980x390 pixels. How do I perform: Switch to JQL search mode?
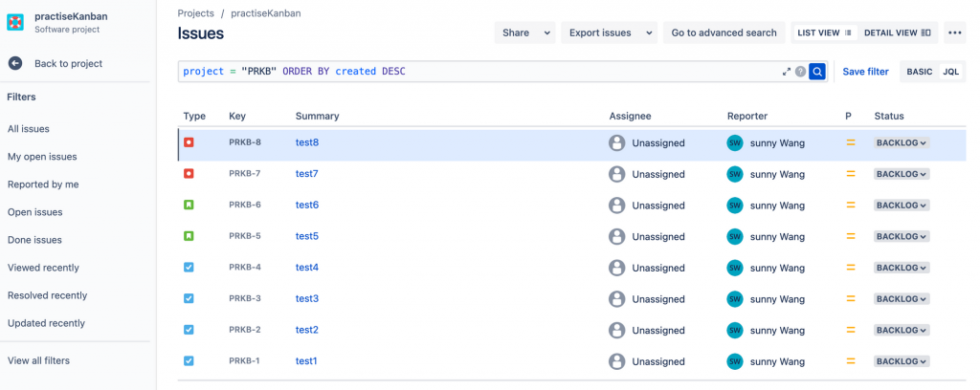click(x=950, y=72)
